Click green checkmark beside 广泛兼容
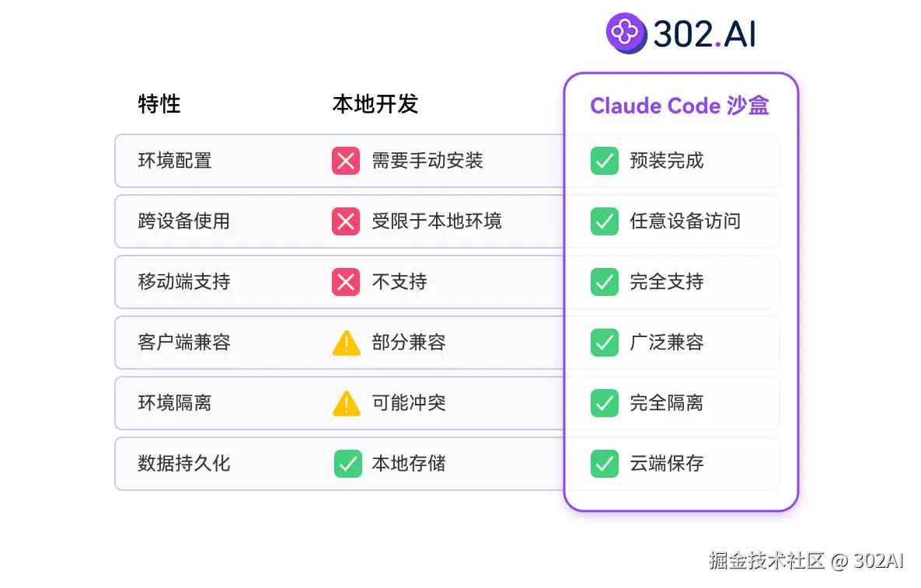The width and height of the screenshot is (921, 588). (x=604, y=343)
